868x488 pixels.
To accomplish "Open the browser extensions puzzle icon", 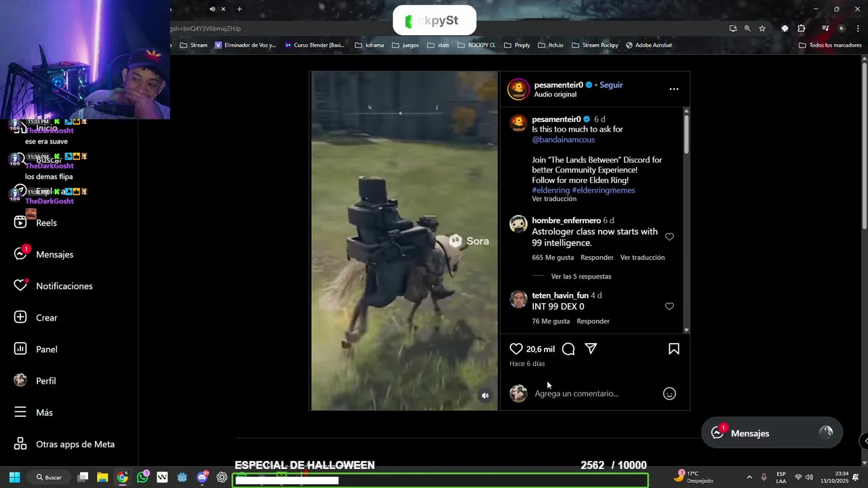I will click(802, 28).
